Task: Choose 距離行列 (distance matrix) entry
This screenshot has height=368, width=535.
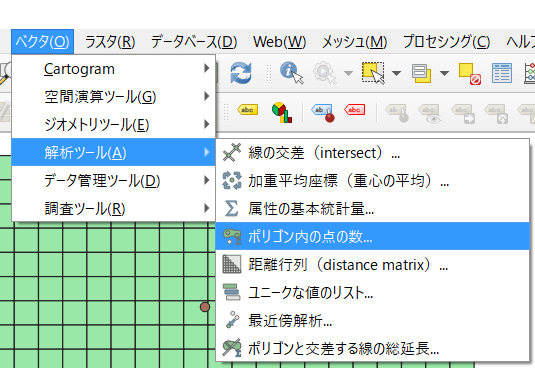Action: point(373,264)
